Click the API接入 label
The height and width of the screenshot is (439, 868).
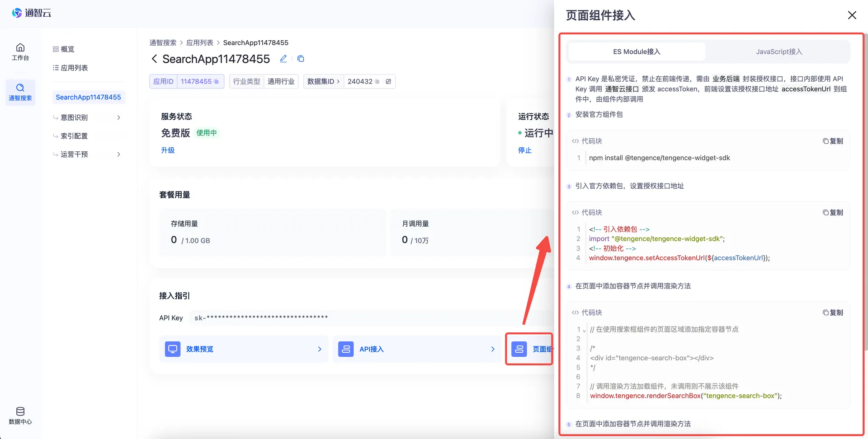tap(372, 349)
